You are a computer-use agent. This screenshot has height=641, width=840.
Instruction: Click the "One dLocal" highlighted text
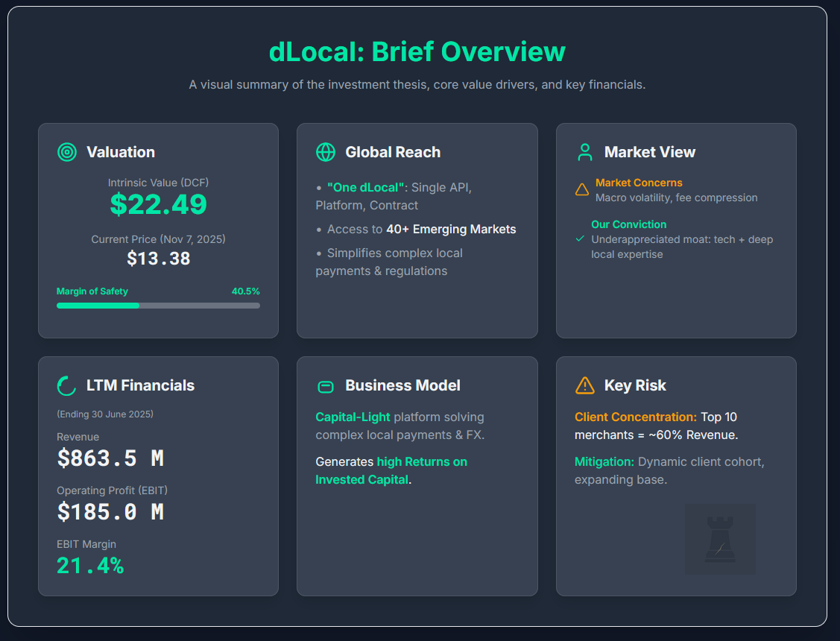(x=365, y=187)
